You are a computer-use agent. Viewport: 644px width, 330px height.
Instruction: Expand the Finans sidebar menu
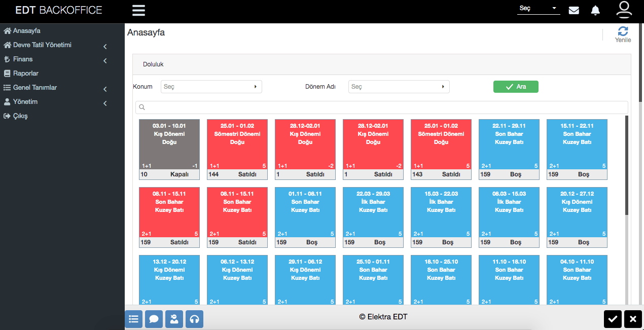click(23, 59)
